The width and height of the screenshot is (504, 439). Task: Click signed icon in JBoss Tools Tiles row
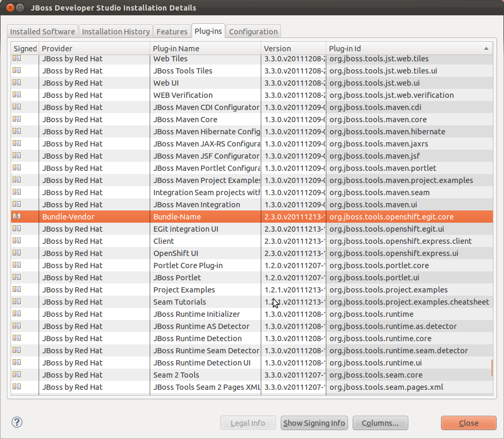tap(17, 70)
